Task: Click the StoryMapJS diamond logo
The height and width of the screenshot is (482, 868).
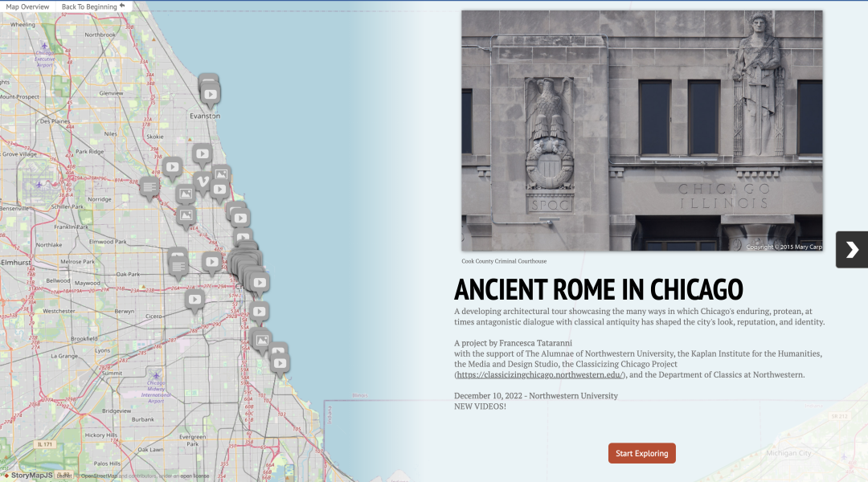Action: pos(6,476)
